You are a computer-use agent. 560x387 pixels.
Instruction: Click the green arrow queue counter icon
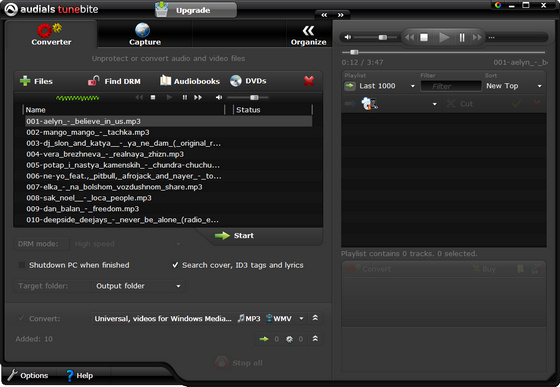[264, 339]
